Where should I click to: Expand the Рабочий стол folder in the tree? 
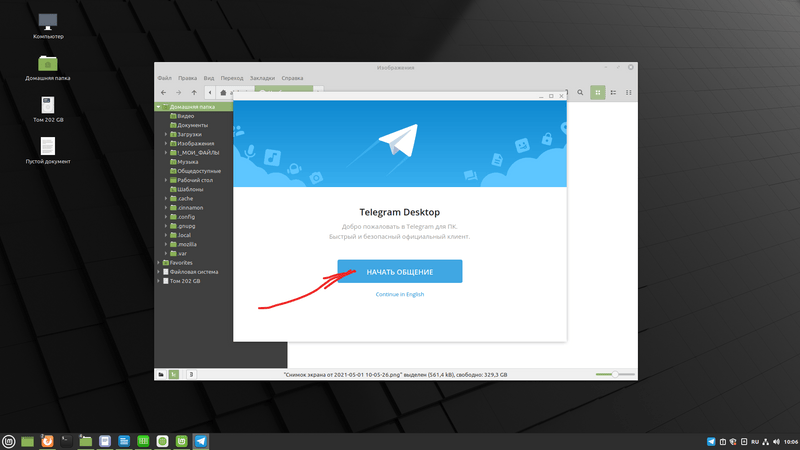point(166,180)
